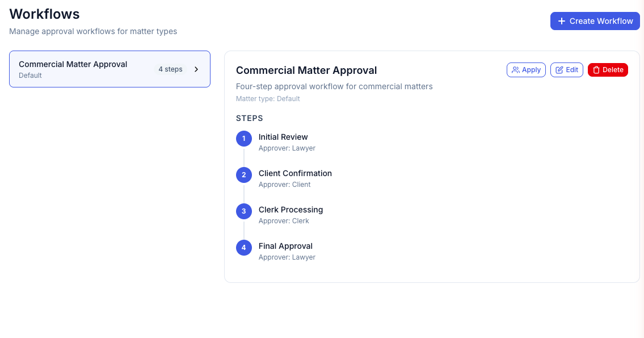Choose the Clerk Processing step title

[291, 210]
